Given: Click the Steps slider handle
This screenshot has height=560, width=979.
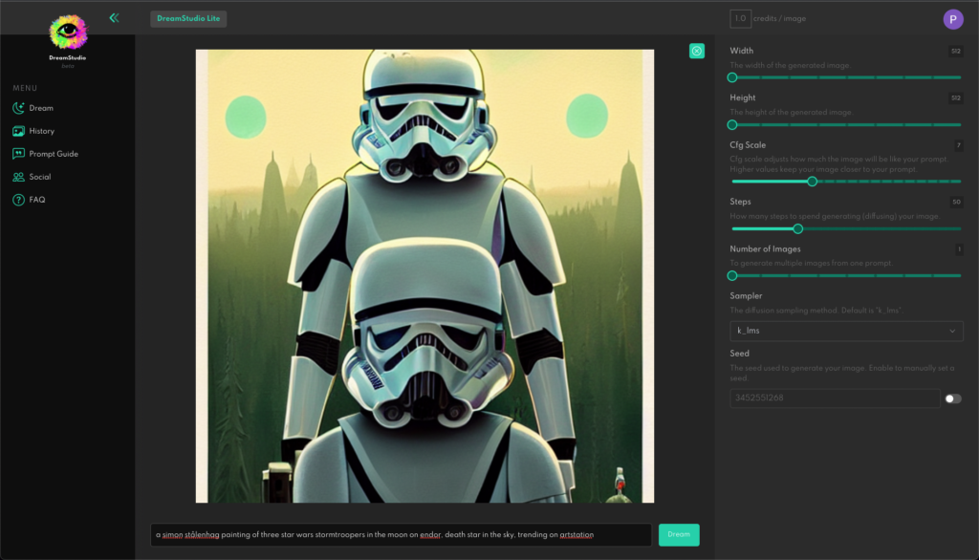Looking at the screenshot, I should 798,229.
